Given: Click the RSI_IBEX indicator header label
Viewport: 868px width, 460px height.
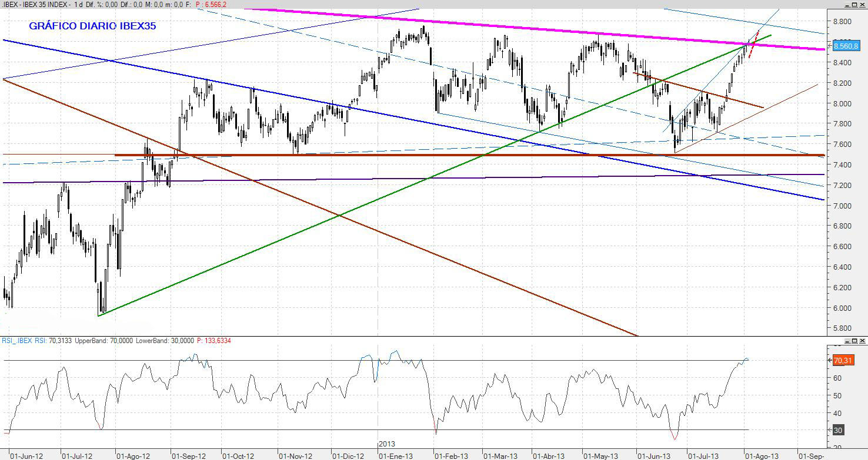Looking at the screenshot, I should 15,341.
